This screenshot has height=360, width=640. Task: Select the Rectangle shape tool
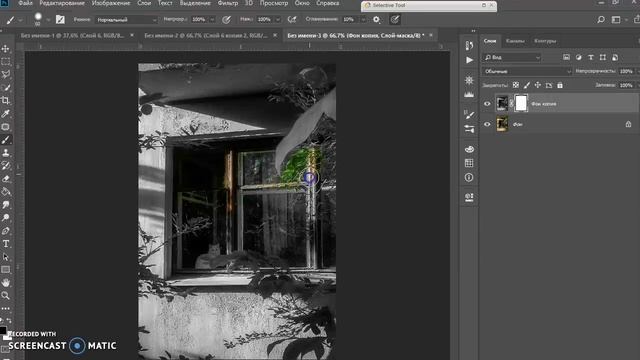coord(6,270)
